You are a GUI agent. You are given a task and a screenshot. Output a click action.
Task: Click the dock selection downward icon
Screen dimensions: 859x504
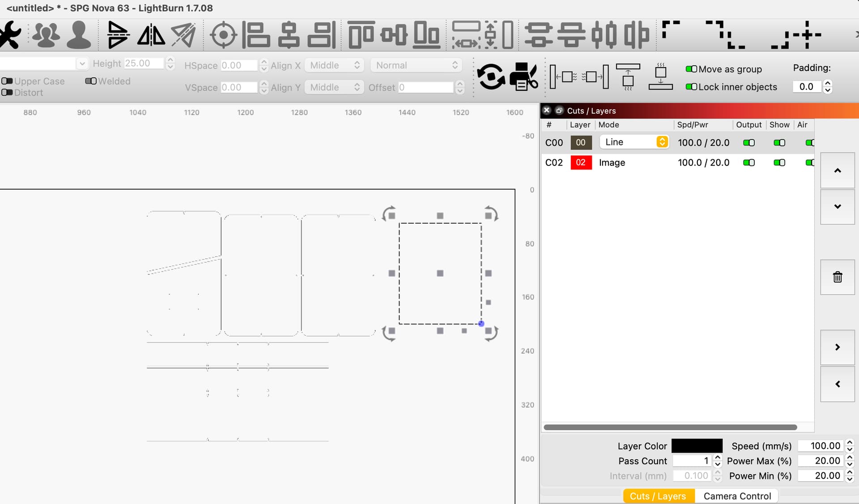coord(661,76)
